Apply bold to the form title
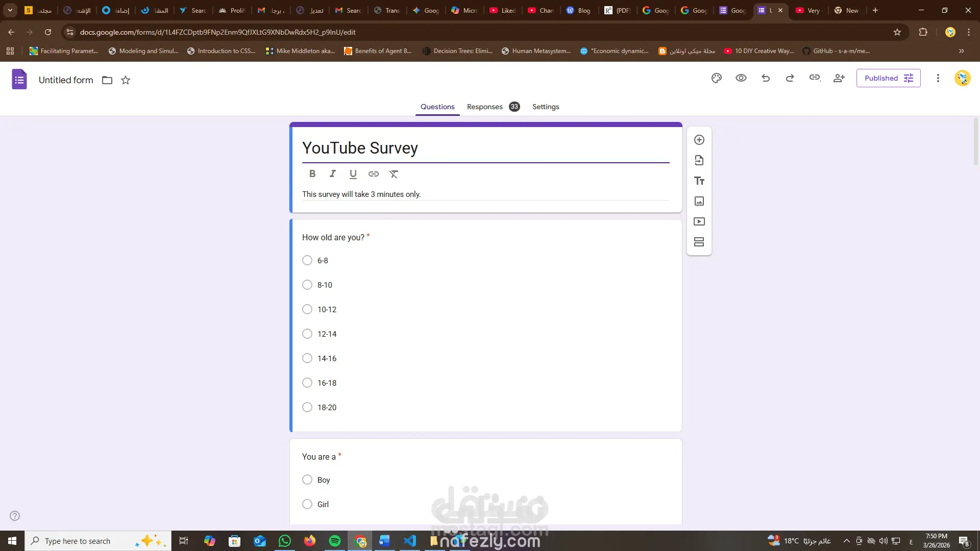 312,174
